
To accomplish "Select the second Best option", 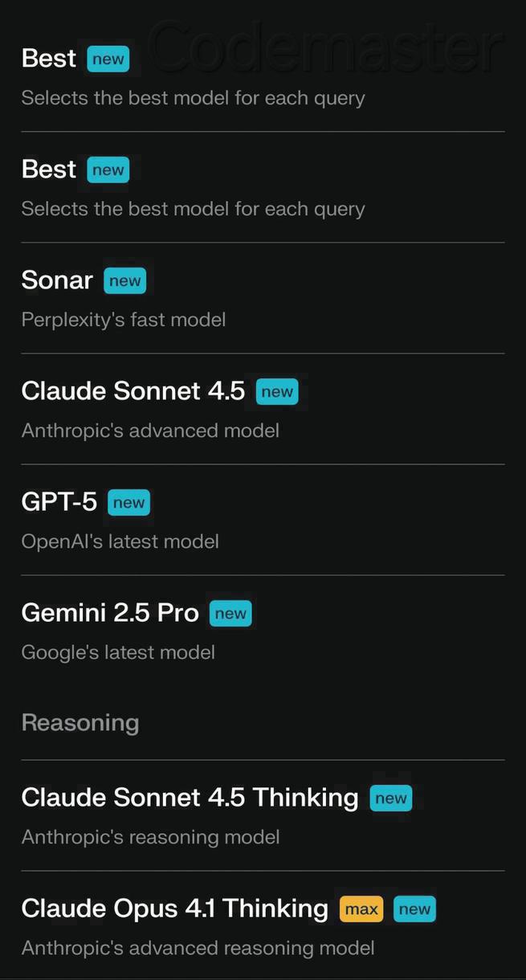I will click(x=48, y=169).
